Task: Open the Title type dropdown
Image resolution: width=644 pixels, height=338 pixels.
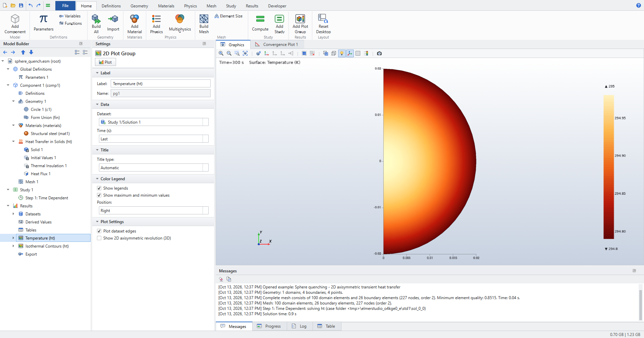Action: point(154,168)
